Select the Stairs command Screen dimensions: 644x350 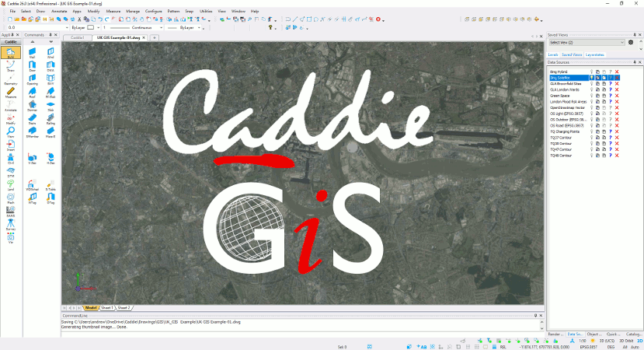click(32, 119)
